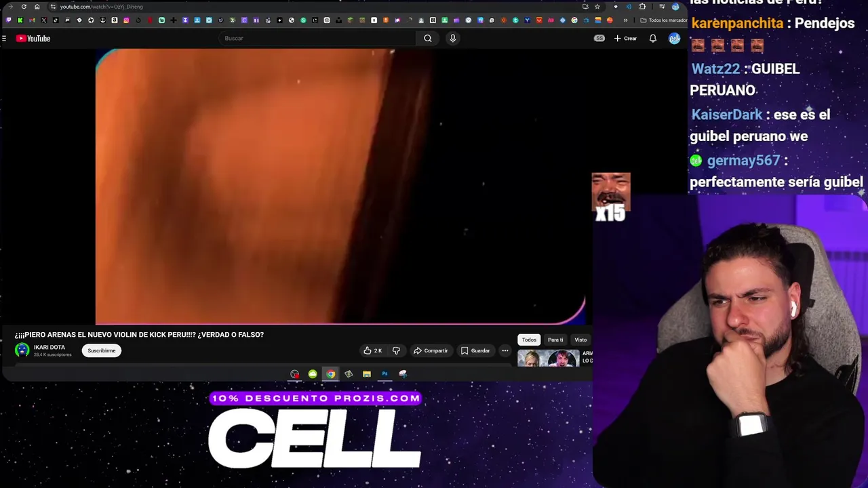Select the Todos filter chip
Viewport: 868px width, 488px height.
pyautogui.click(x=529, y=340)
